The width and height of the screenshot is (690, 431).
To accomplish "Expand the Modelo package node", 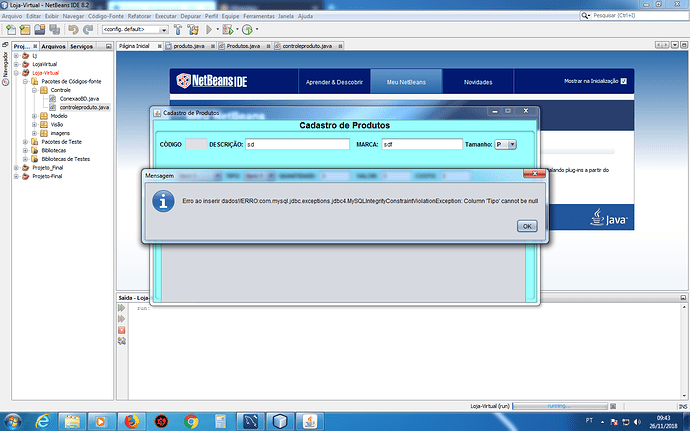I will (x=34, y=116).
